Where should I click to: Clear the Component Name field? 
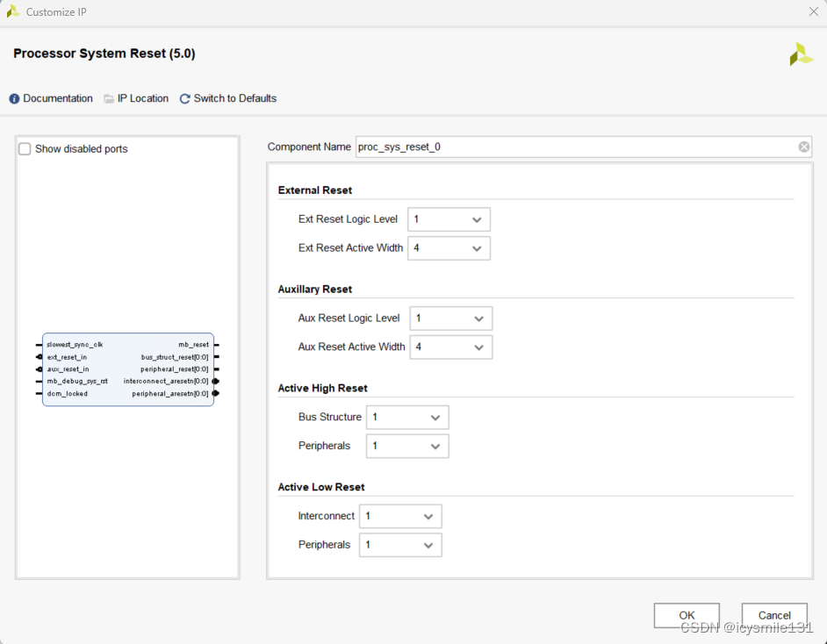pyautogui.click(x=804, y=147)
